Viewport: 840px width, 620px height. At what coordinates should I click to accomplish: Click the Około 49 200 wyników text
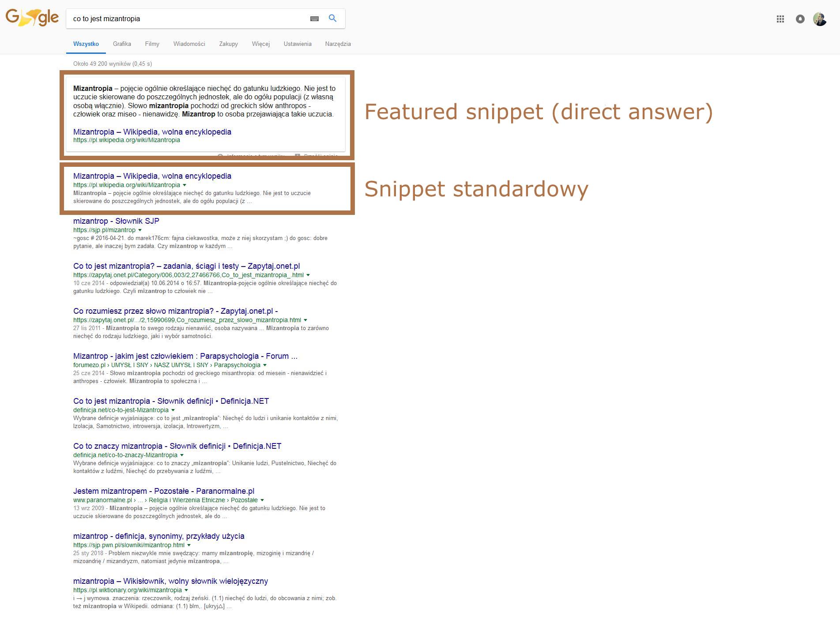click(x=113, y=64)
